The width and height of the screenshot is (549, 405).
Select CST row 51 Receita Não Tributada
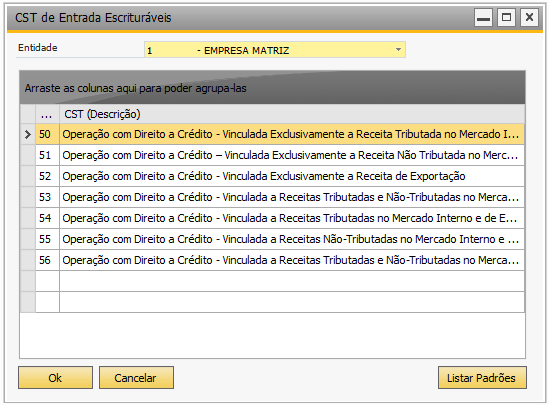(280, 155)
